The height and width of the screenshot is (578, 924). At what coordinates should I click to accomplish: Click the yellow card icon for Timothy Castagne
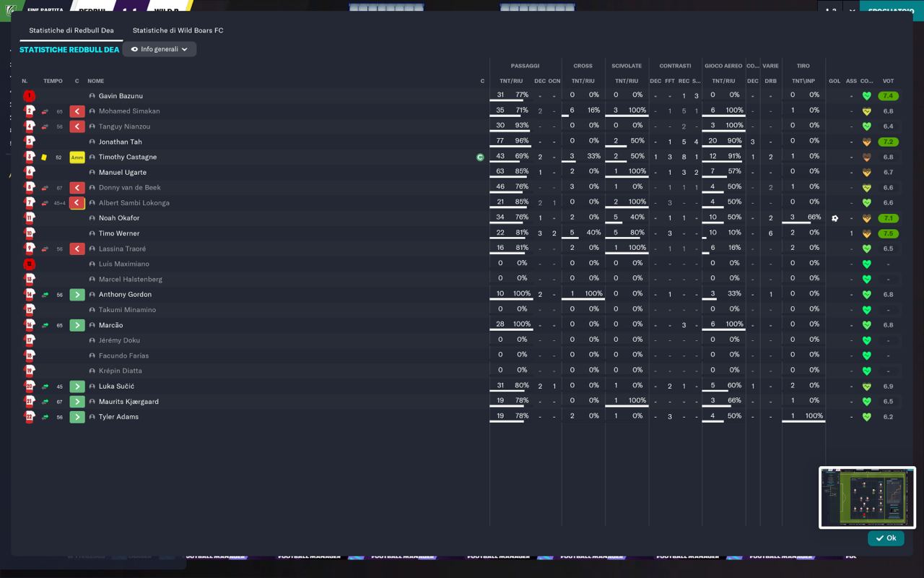click(44, 157)
